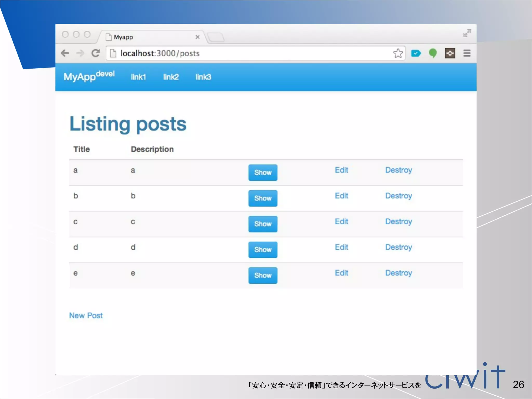This screenshot has height=399, width=532.
Task: Open link2 in the navbar
Action: coord(171,77)
